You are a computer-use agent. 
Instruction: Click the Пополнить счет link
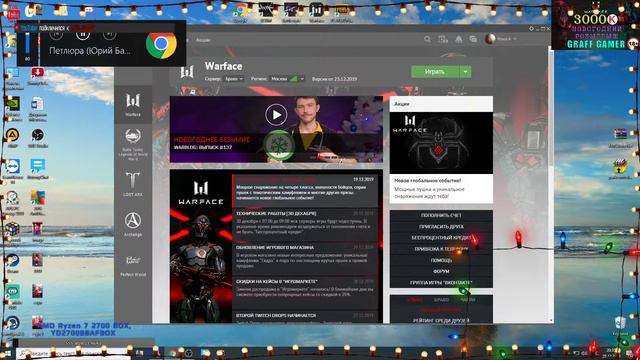point(441,215)
